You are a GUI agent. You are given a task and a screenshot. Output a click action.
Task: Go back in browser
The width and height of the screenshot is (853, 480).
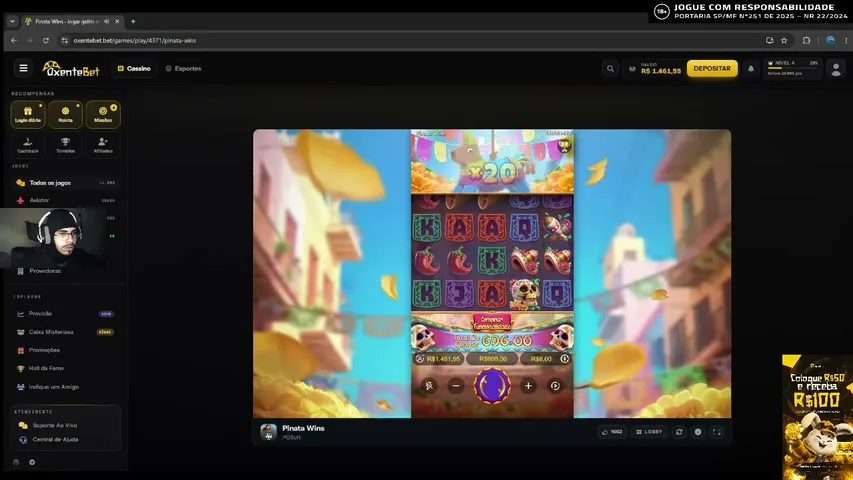pos(14,40)
